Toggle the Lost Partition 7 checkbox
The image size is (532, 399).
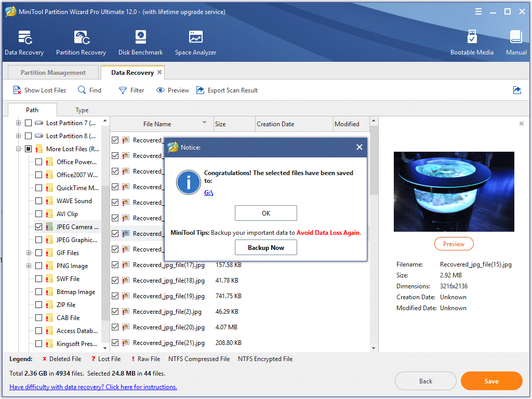point(29,123)
